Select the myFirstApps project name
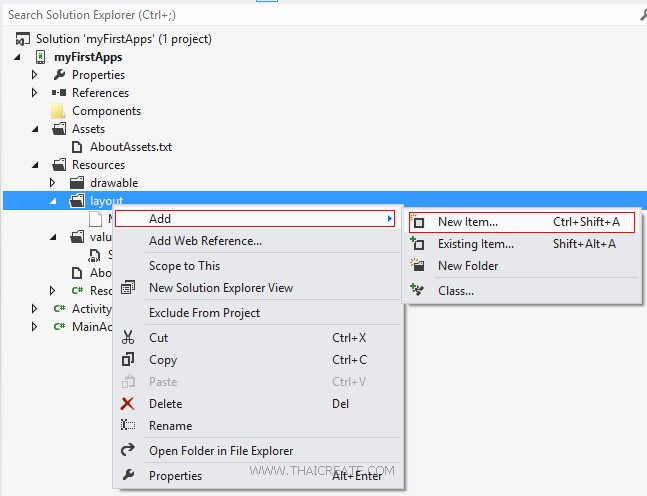This screenshot has height=496, width=647. (x=88, y=57)
